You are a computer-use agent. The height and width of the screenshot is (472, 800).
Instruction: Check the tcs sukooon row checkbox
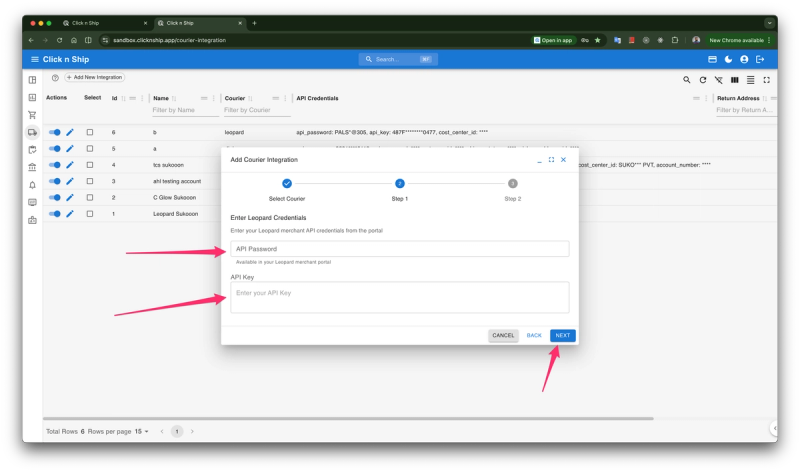pos(90,165)
